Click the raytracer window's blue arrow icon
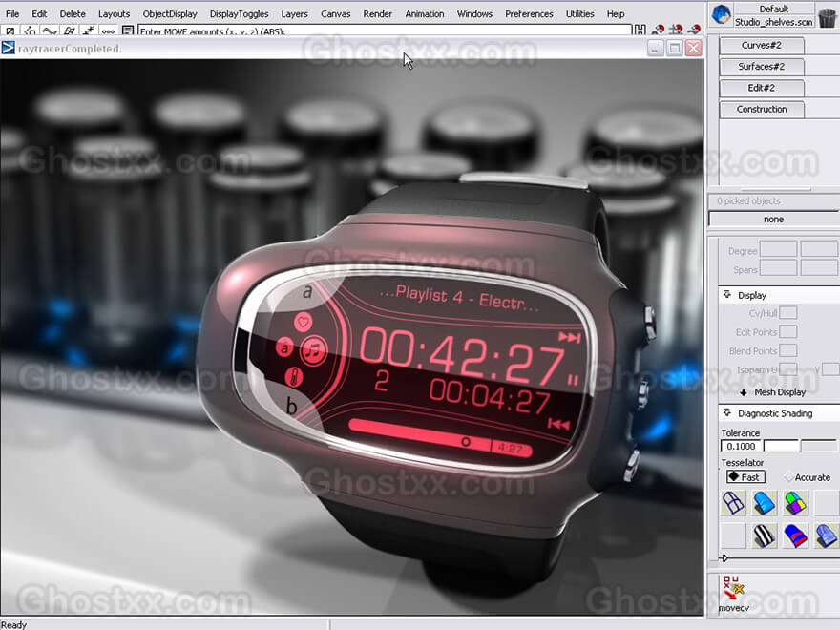The height and width of the screenshot is (630, 840). click(8, 49)
